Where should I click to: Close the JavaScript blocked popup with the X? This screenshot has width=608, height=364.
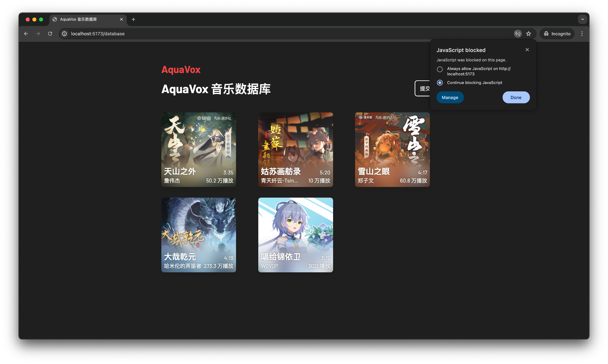pyautogui.click(x=527, y=50)
